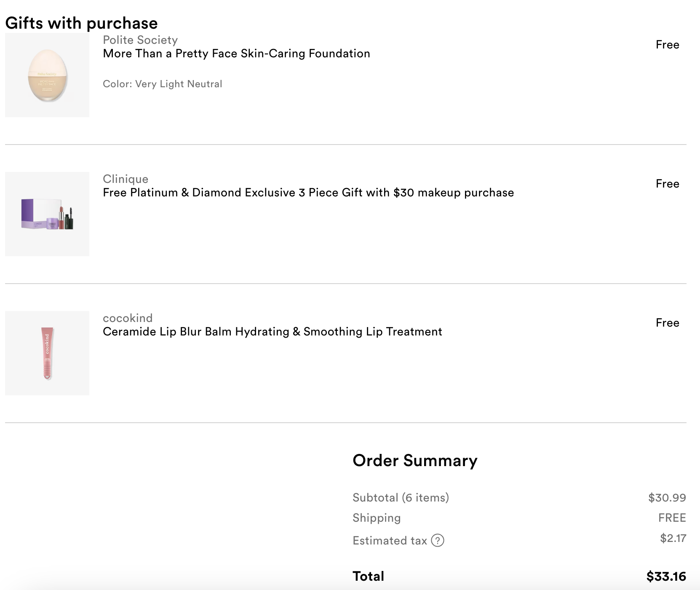Click the Estimated tax label
The image size is (700, 590).
tap(390, 541)
